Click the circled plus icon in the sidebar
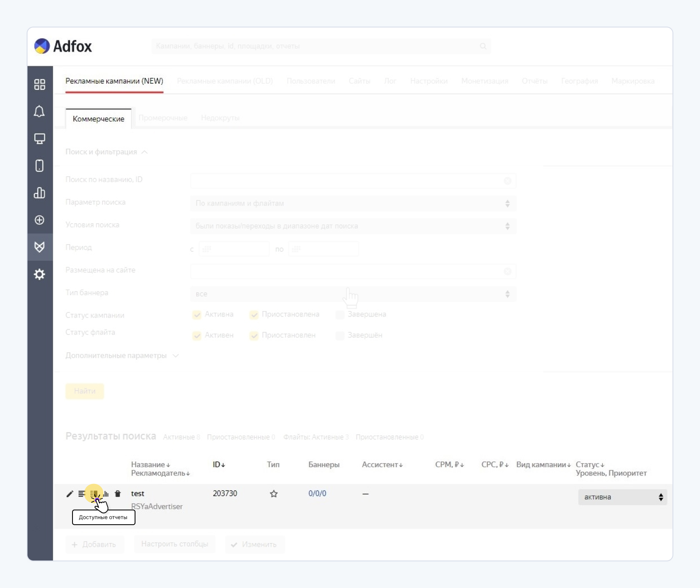The width and height of the screenshot is (700, 588). click(40, 220)
